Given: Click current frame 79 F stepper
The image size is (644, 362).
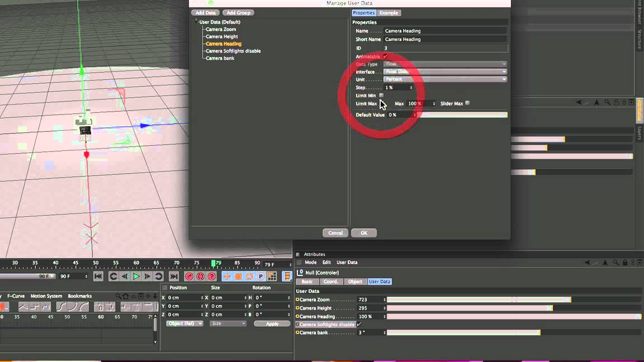Looking at the screenshot, I should [x=290, y=265].
